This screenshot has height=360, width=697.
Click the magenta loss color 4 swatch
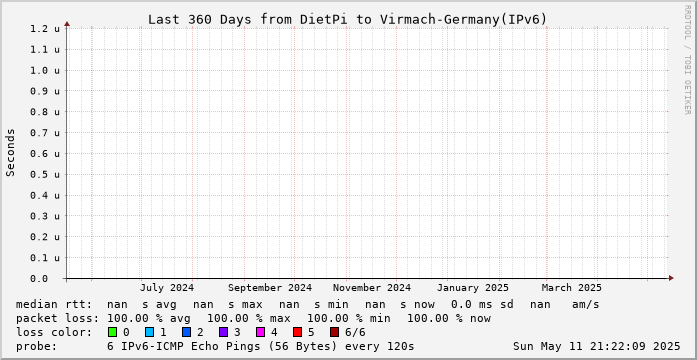pos(260,332)
